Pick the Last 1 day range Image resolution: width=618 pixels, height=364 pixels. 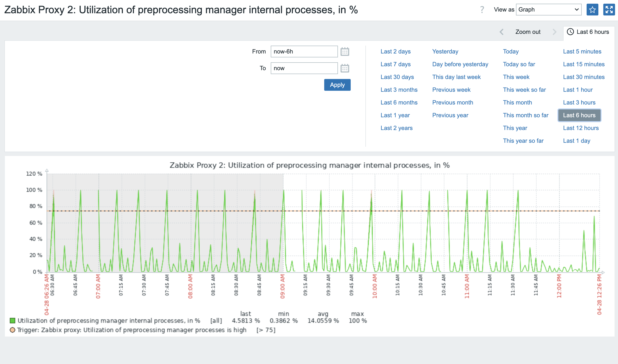(577, 141)
